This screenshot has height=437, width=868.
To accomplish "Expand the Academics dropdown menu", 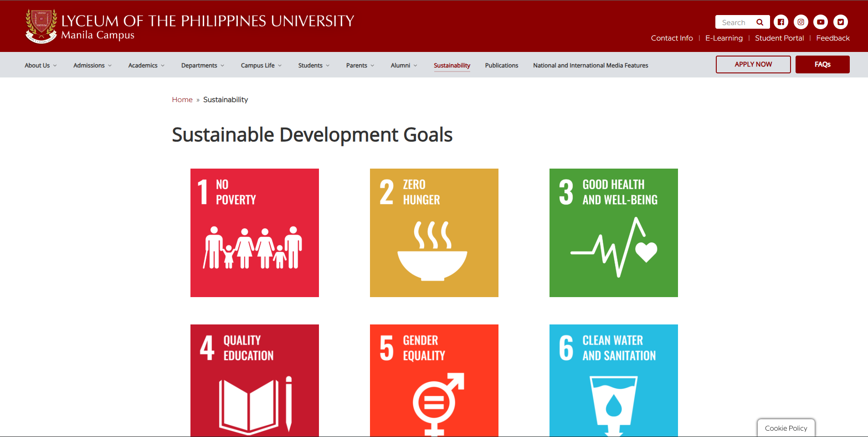I will pyautogui.click(x=146, y=66).
